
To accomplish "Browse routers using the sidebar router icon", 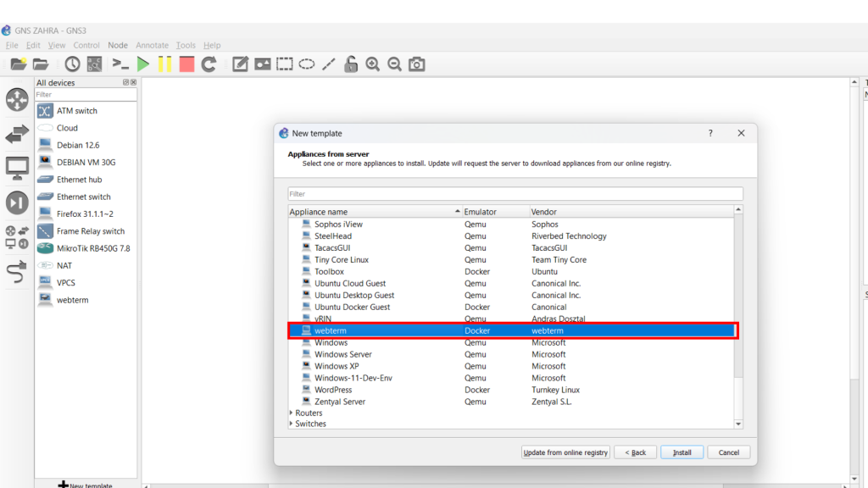I will click(x=17, y=100).
